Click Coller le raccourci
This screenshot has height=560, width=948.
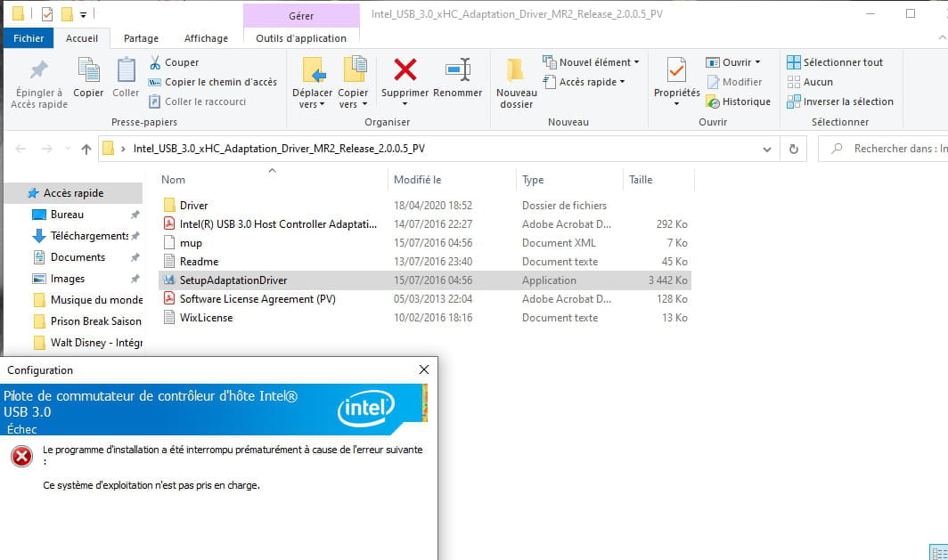click(198, 101)
